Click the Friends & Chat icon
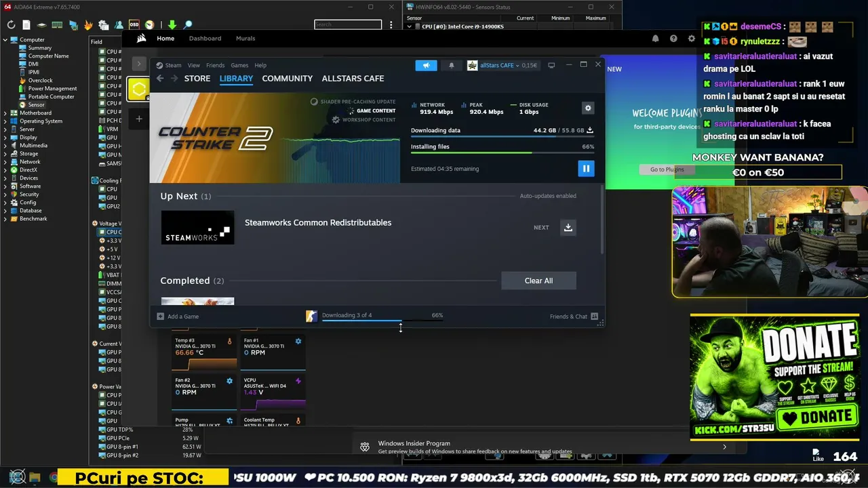The width and height of the screenshot is (868, 488). pyautogui.click(x=595, y=317)
